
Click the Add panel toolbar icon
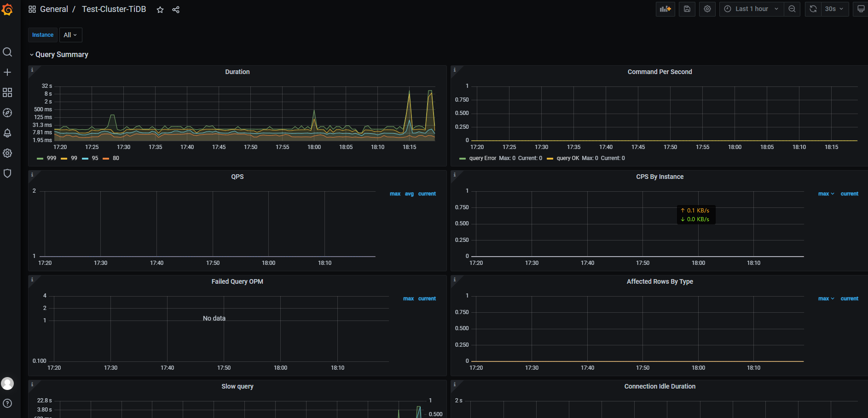(x=665, y=9)
